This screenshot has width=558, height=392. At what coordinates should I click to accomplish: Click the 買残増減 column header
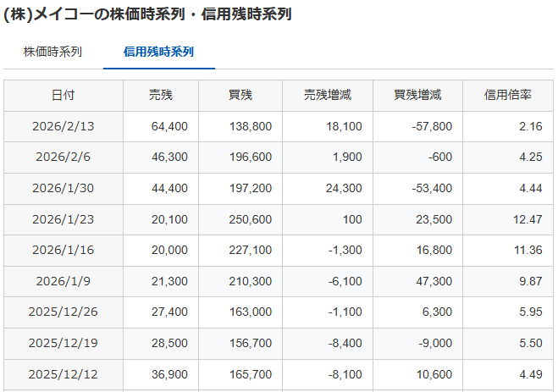pos(417,96)
